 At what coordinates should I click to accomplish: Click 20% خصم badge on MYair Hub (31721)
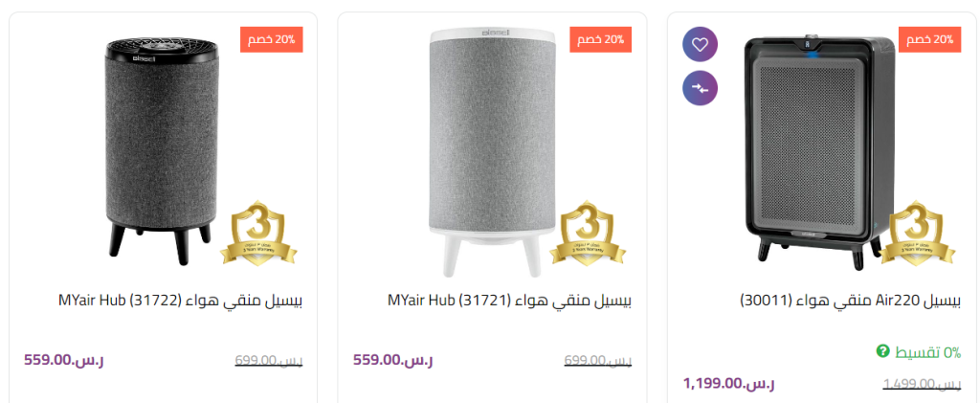pyautogui.click(x=600, y=39)
